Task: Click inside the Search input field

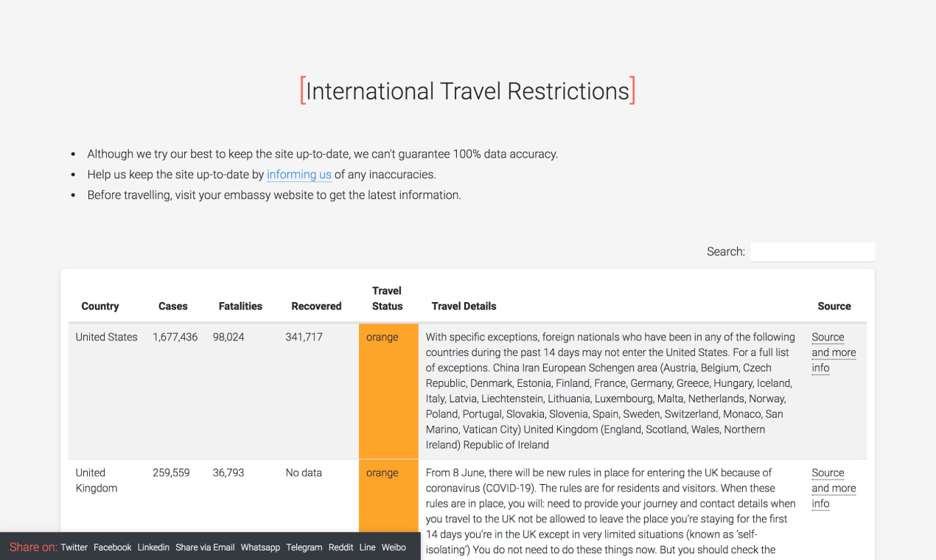Action: [x=812, y=251]
